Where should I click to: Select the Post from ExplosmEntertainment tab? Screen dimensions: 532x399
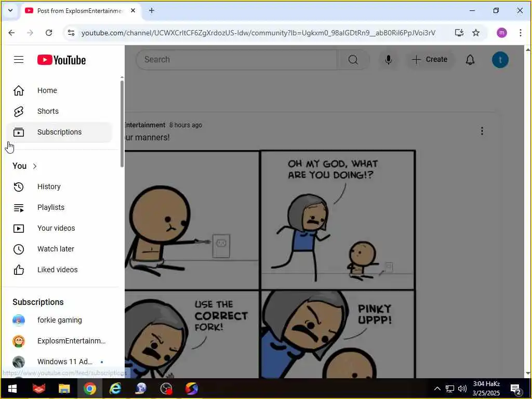point(80,11)
